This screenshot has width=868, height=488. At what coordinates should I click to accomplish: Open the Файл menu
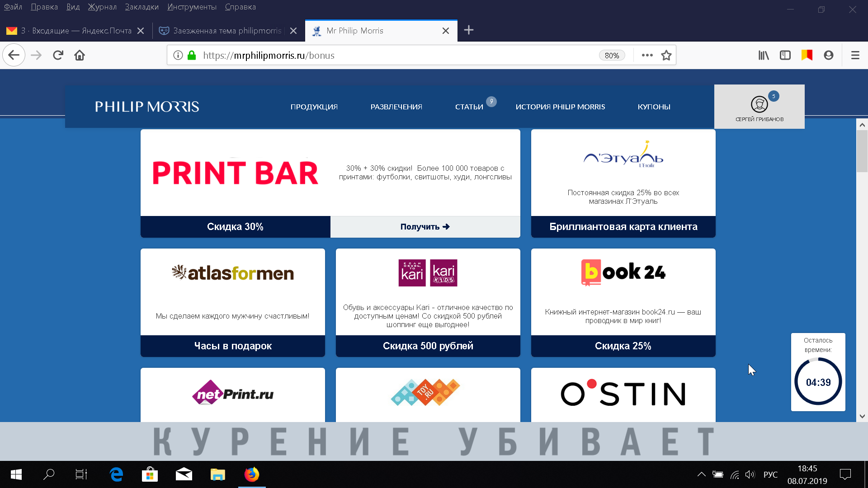(x=13, y=7)
